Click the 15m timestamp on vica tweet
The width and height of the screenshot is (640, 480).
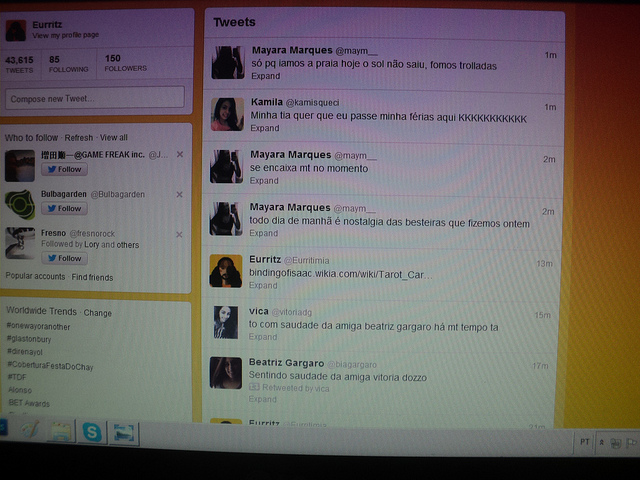542,315
